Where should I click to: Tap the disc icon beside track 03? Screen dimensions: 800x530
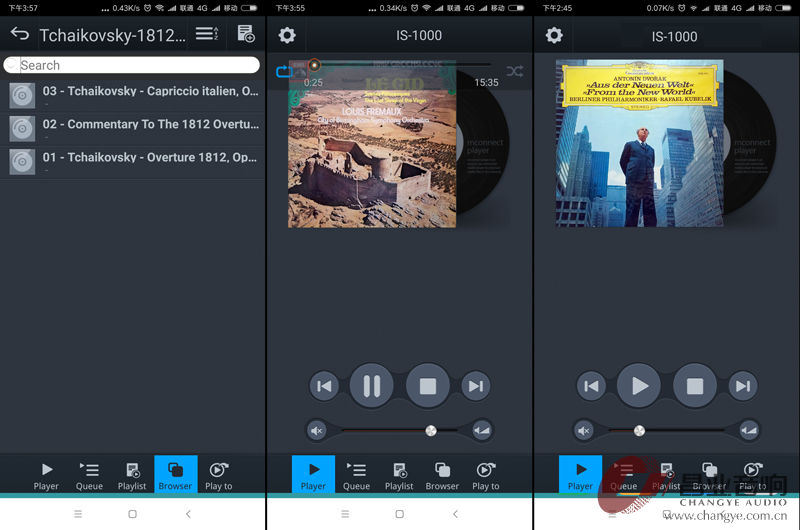click(x=22, y=95)
